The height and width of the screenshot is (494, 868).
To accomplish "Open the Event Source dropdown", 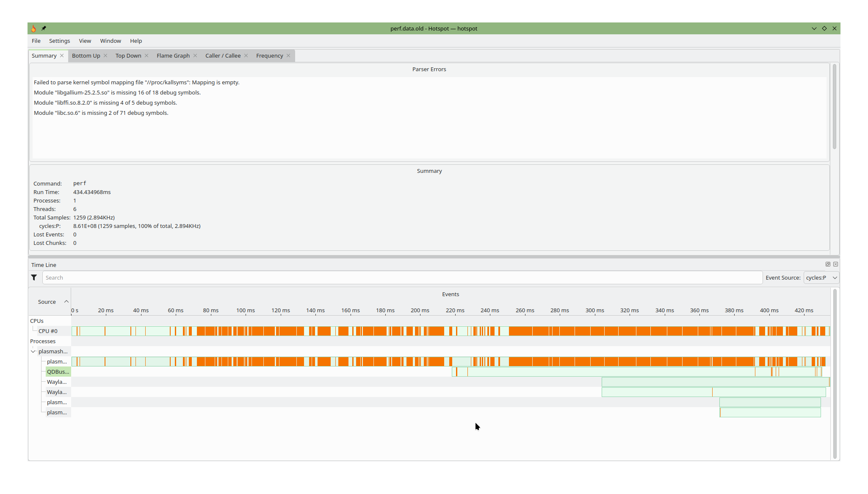I will 821,278.
